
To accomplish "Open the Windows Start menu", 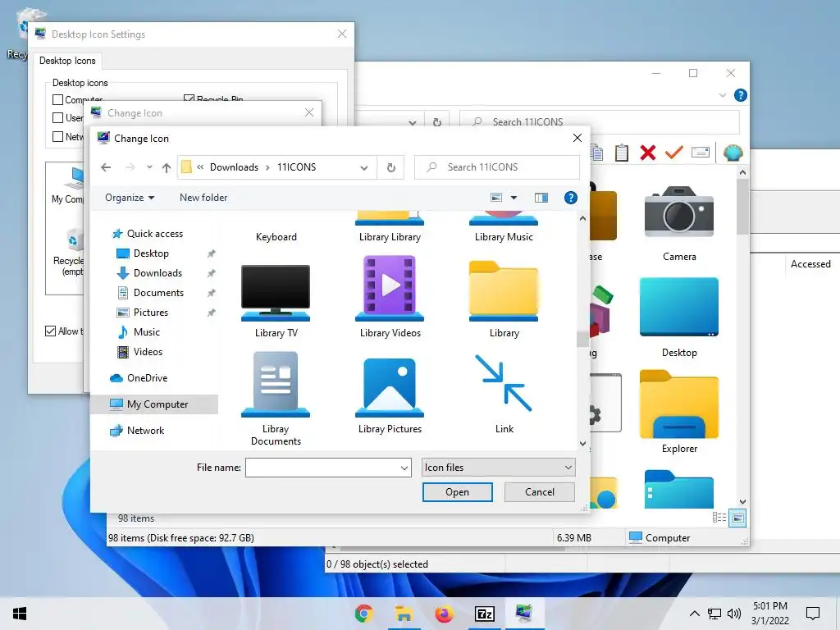I will 20,614.
